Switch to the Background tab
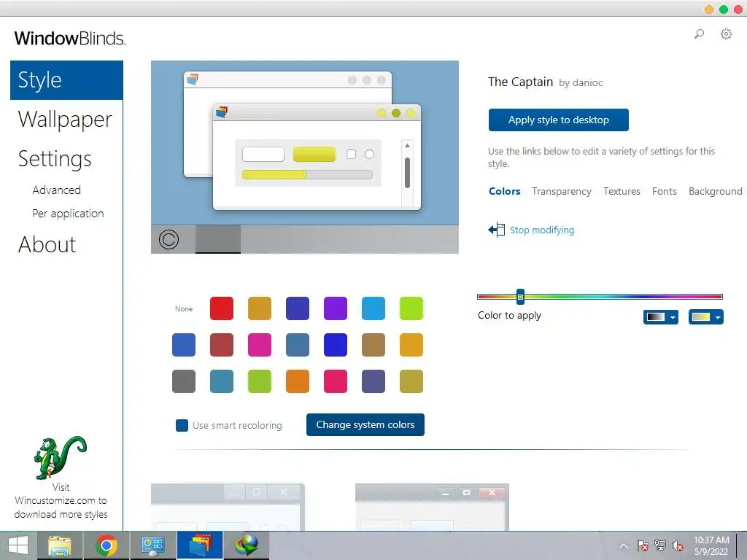Image resolution: width=747 pixels, height=560 pixels. (715, 191)
